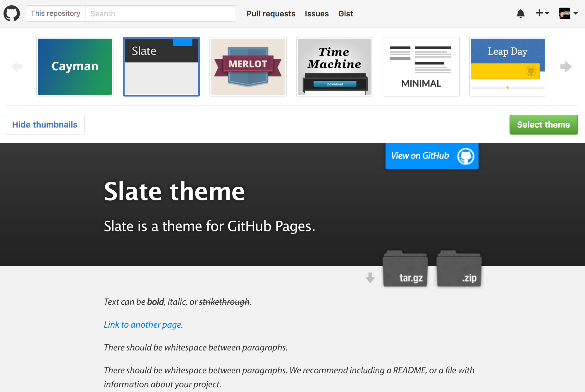Click the Link to another page hyperlink
This screenshot has height=392, width=585.
click(142, 324)
